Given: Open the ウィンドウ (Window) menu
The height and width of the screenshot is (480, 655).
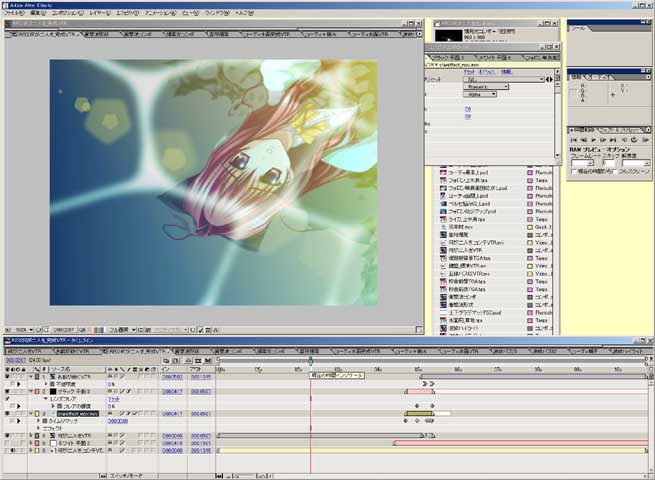Looking at the screenshot, I should (x=217, y=13).
